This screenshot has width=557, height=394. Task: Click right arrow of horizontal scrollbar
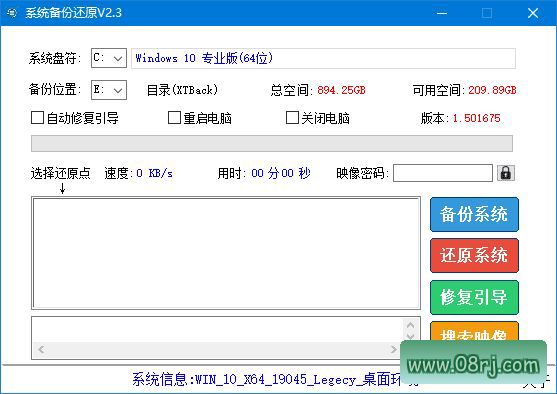pyautogui.click(x=393, y=349)
